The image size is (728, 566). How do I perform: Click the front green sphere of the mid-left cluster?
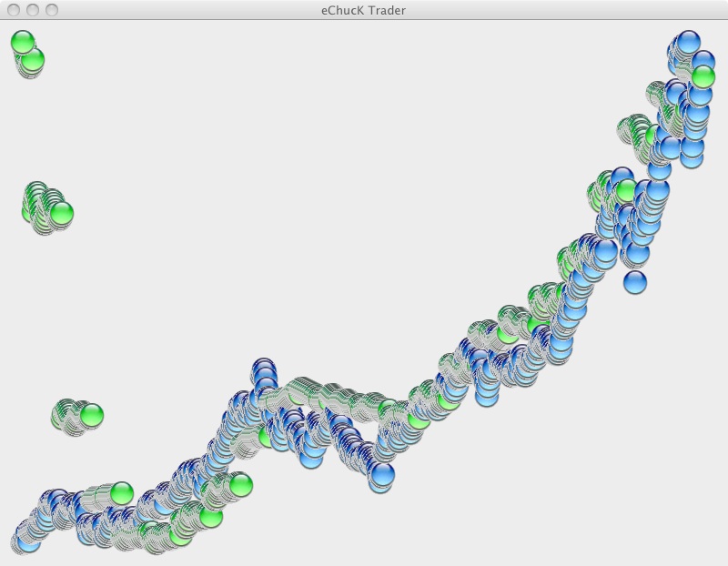point(61,215)
